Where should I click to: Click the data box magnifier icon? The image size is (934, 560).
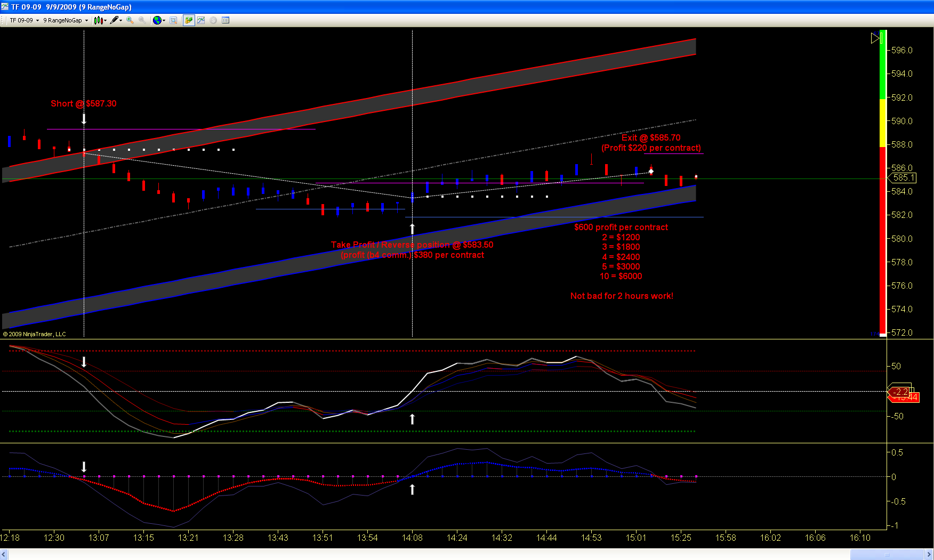[x=173, y=20]
